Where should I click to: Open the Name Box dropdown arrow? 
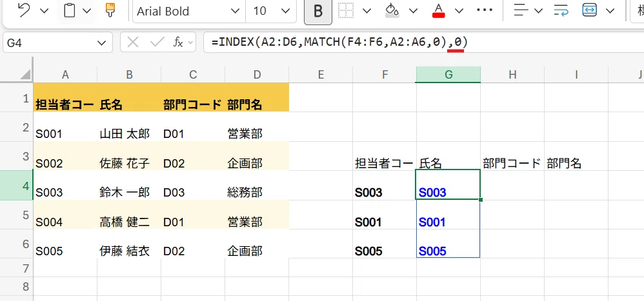(101, 43)
